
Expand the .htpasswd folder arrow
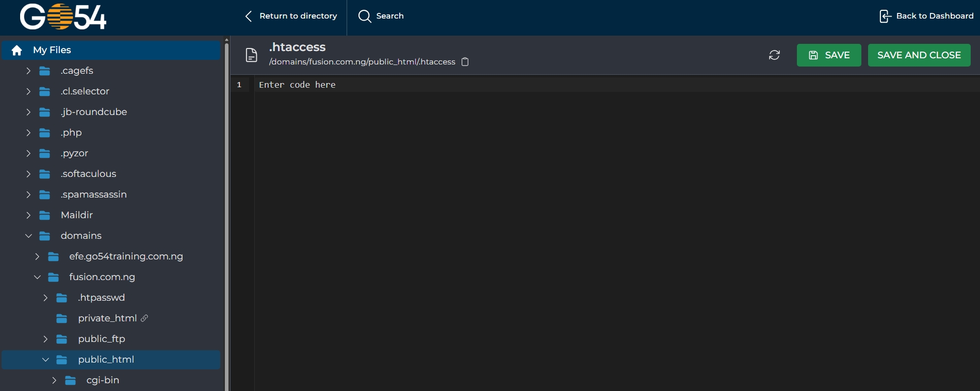pos(45,298)
